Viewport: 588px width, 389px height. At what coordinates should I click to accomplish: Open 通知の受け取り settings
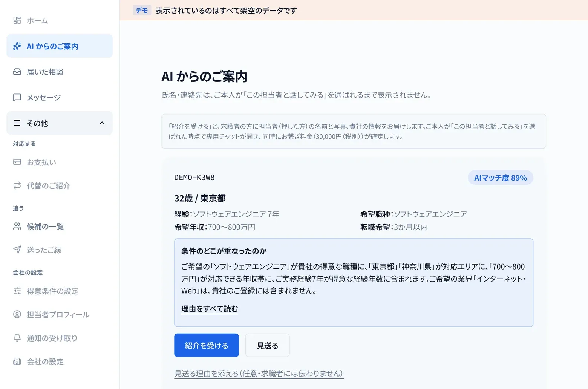click(60, 338)
